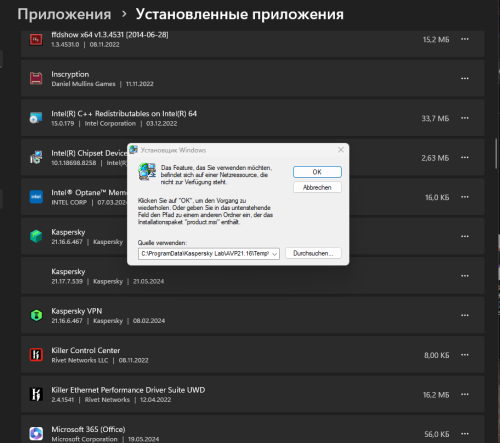This screenshot has height=443, width=500.
Task: Click the Установщик Windows dialog title
Action: tap(173, 150)
